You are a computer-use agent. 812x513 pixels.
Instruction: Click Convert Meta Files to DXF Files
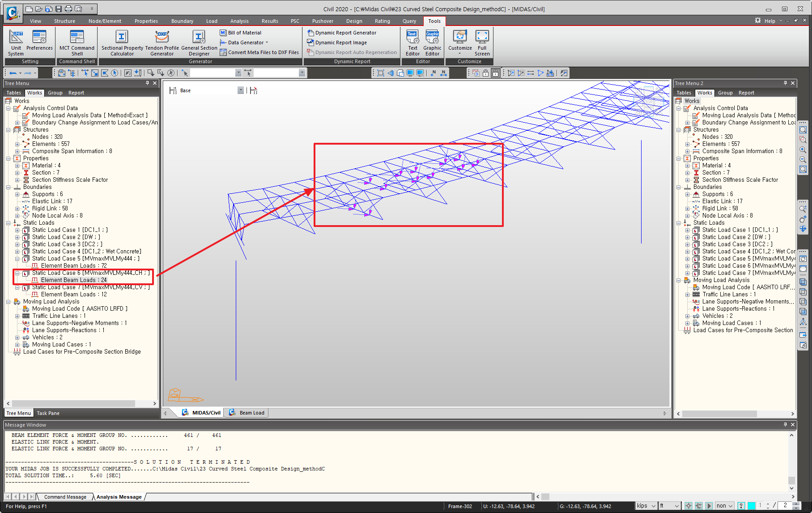(x=263, y=52)
